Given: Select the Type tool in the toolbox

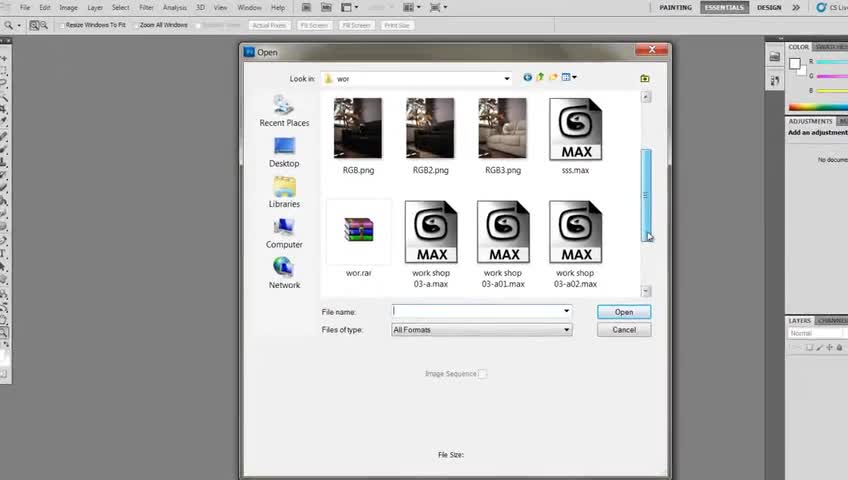Looking at the screenshot, I should [x=3, y=254].
